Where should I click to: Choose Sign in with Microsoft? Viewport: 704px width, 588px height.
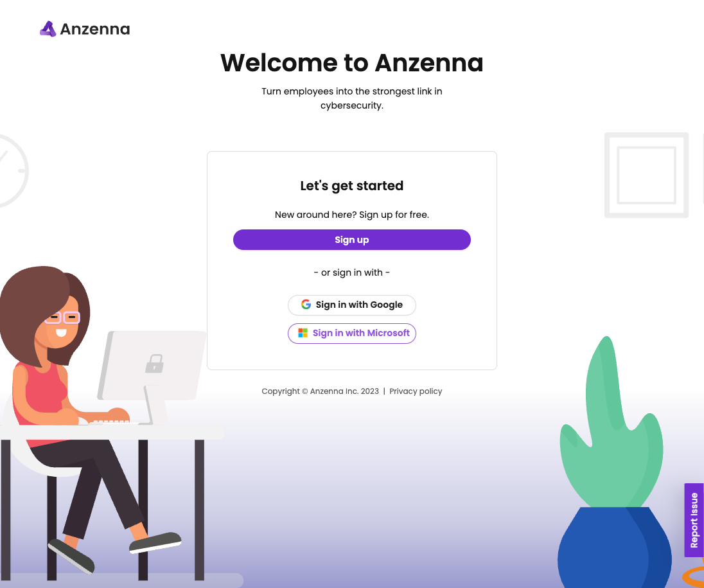(352, 334)
